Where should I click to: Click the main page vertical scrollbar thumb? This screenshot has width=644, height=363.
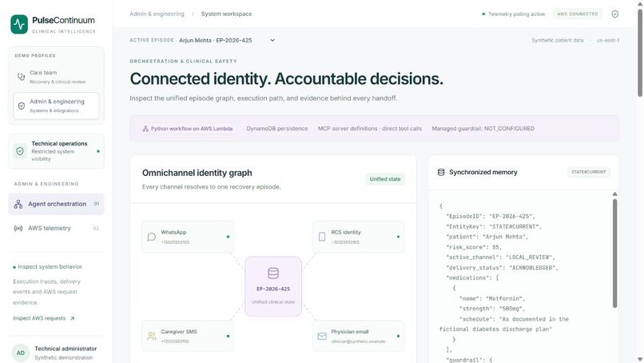pyautogui.click(x=640, y=53)
